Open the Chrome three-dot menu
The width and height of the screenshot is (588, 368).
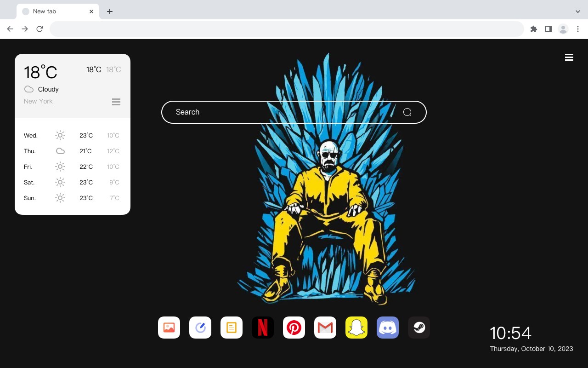click(578, 29)
